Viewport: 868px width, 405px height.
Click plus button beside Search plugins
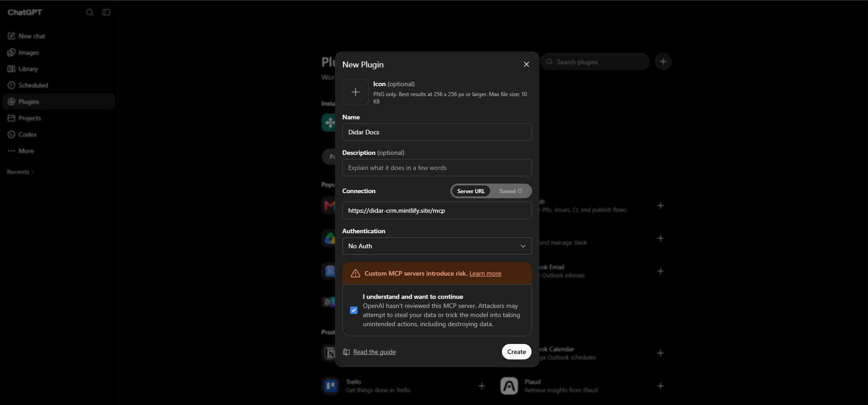[663, 62]
